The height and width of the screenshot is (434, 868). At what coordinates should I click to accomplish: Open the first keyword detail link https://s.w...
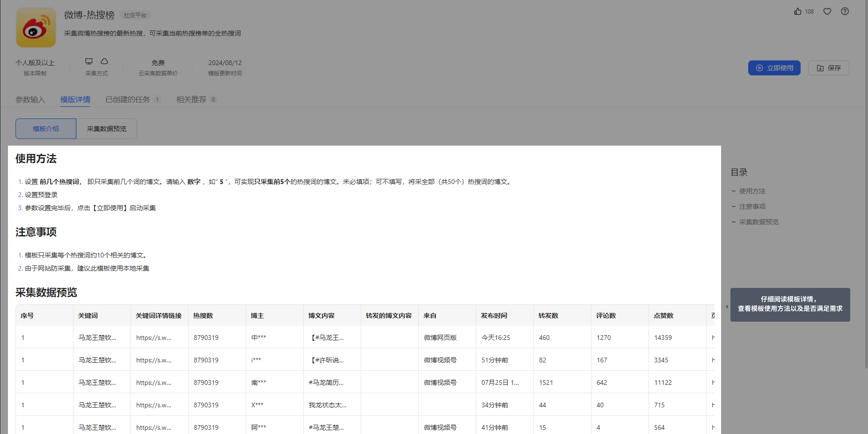point(154,337)
